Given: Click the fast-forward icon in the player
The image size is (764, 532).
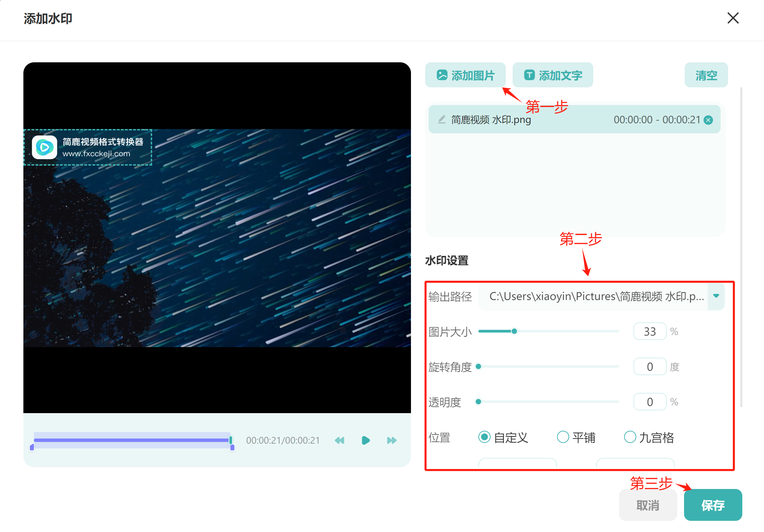Looking at the screenshot, I should tap(391, 440).
